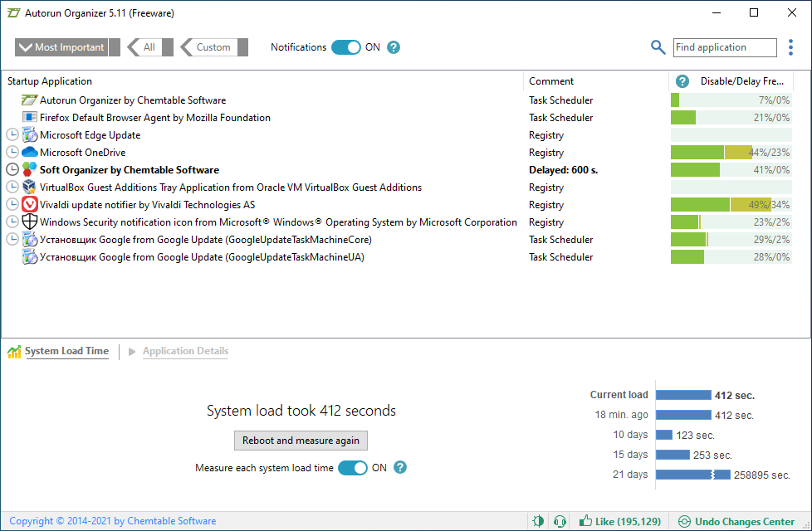Click the 10 days 123 sec. bar
Image resolution: width=812 pixels, height=531 pixels.
[x=664, y=435]
